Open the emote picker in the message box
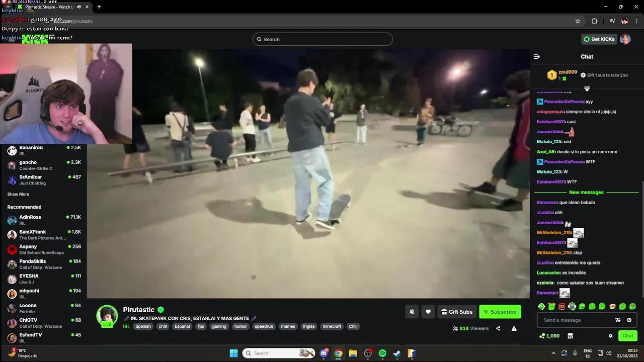This screenshot has height=362, width=644. tap(629, 320)
